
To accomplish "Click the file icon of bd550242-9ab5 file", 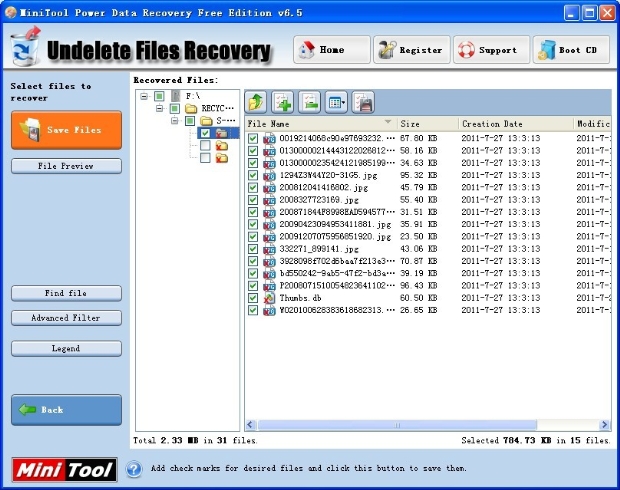I will coord(269,273).
